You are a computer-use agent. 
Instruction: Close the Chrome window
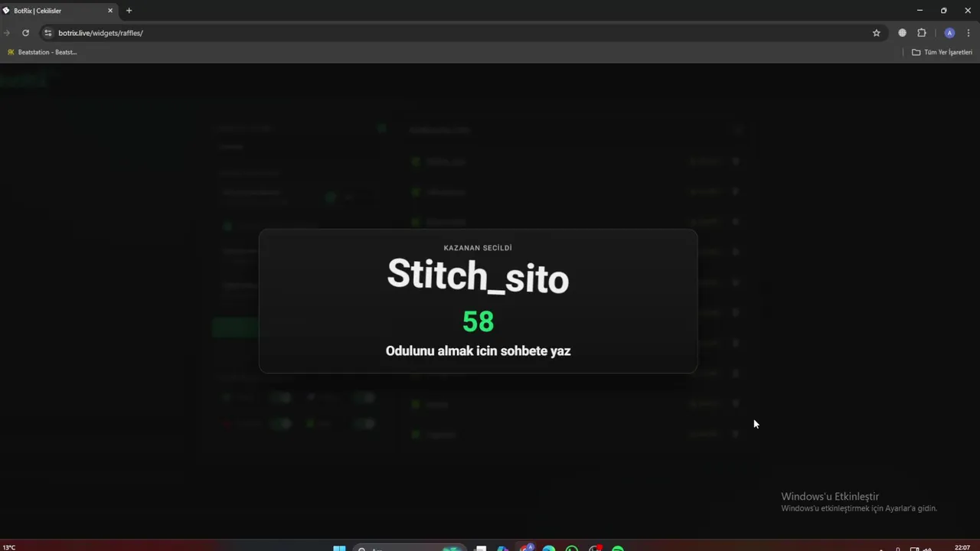[x=968, y=11]
